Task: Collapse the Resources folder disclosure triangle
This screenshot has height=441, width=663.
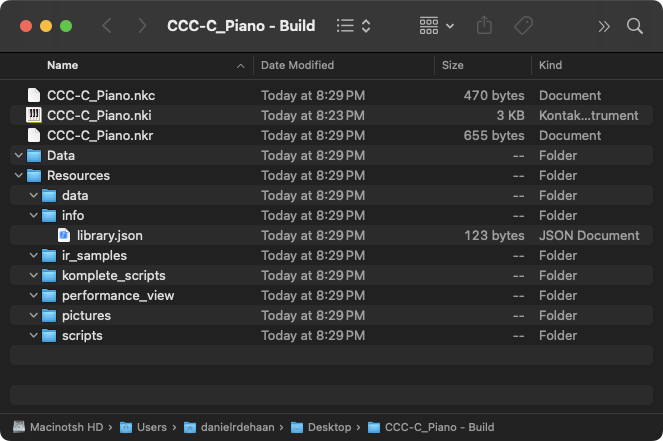Action: [x=19, y=175]
